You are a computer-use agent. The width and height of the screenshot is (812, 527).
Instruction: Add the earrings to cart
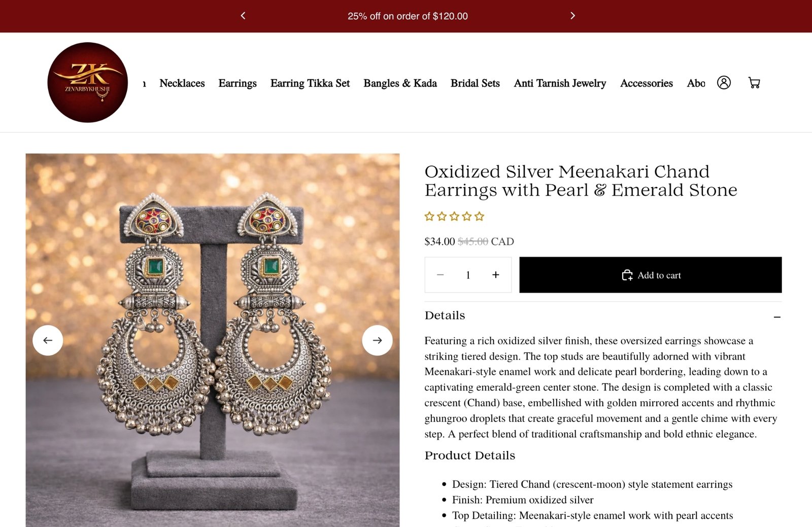coord(650,275)
